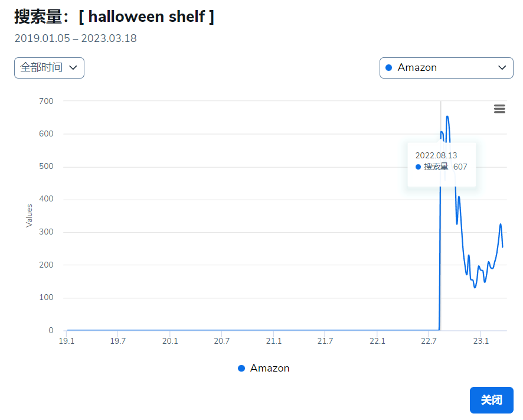The image size is (523, 420).
Task: Click the 22.7 x-axis tick label
Action: (x=429, y=341)
